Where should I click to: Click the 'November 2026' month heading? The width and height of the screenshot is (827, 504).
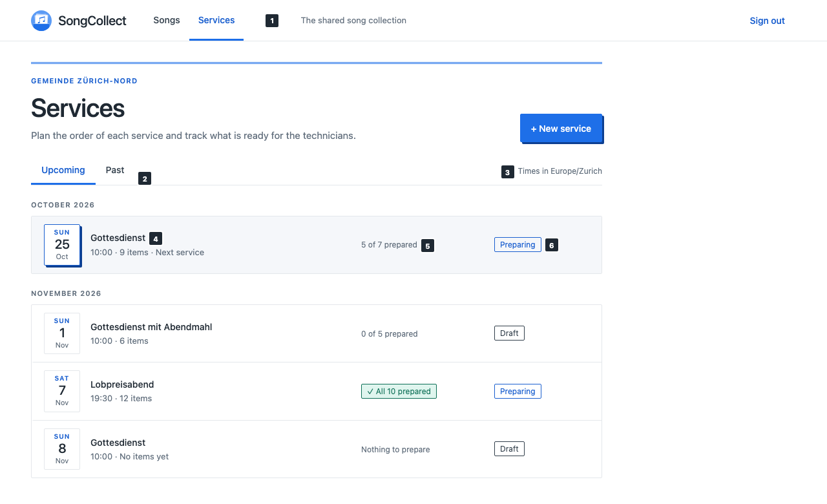[66, 293]
